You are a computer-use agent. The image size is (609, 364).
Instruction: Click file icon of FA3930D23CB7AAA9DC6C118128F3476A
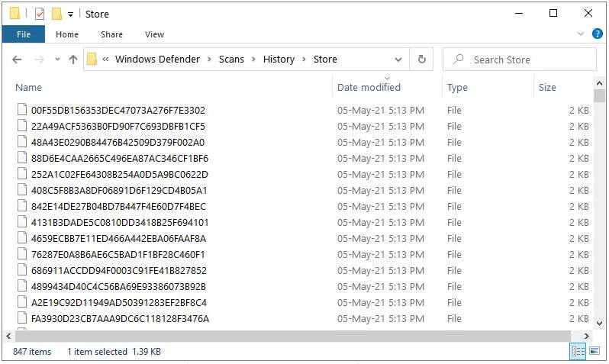[x=22, y=317]
